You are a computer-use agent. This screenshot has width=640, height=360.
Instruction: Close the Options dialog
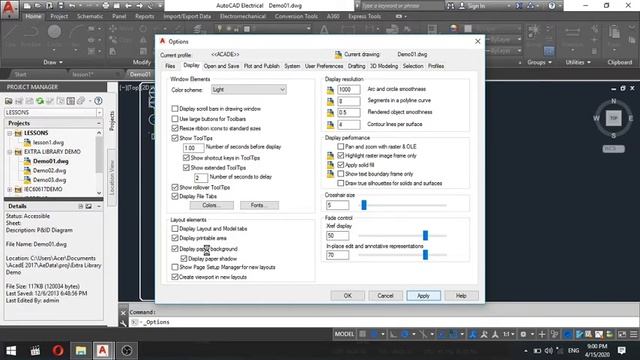point(478,42)
